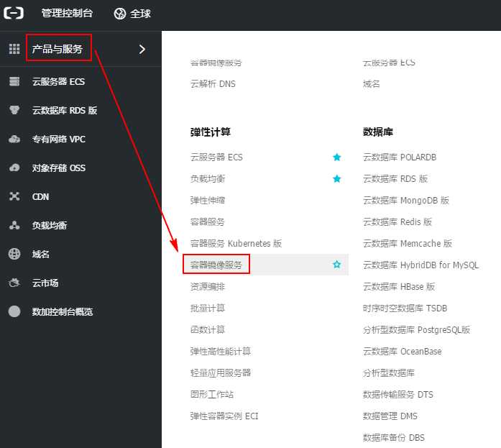Viewport: 501px width, 448px height.
Task: Open the 函数计算 link
Action: [208, 329]
